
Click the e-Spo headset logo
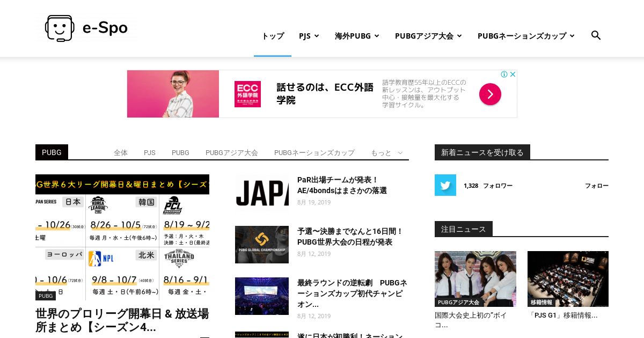pyautogui.click(x=86, y=28)
